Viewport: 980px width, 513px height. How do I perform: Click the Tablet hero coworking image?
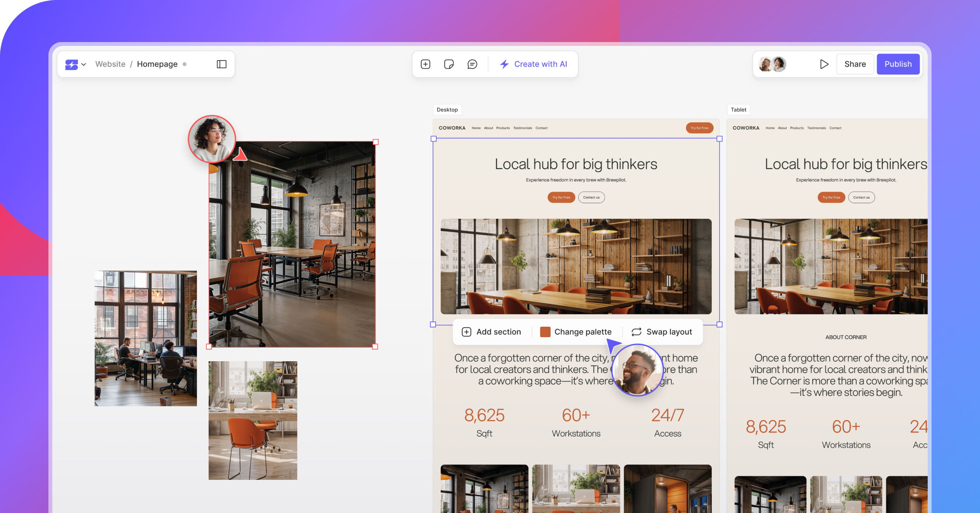831,266
